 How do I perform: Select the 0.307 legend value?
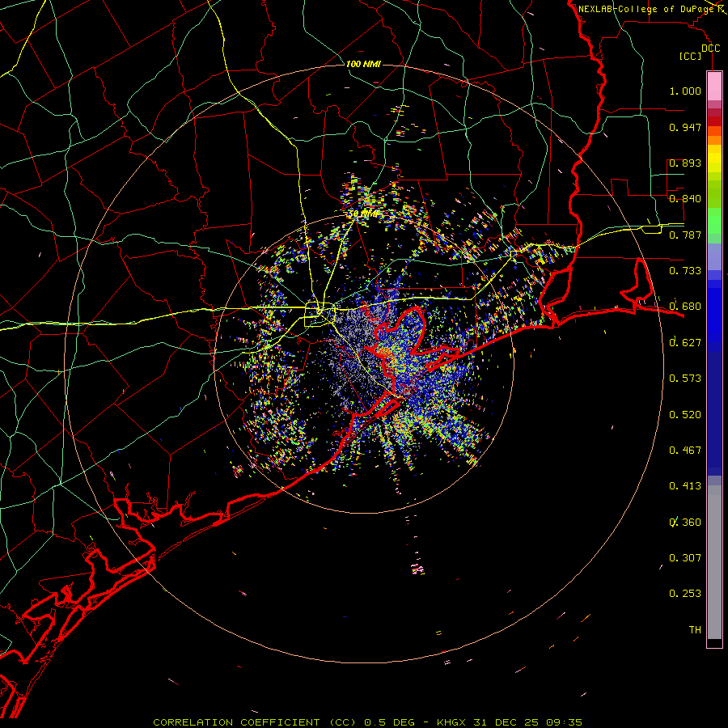point(685,558)
